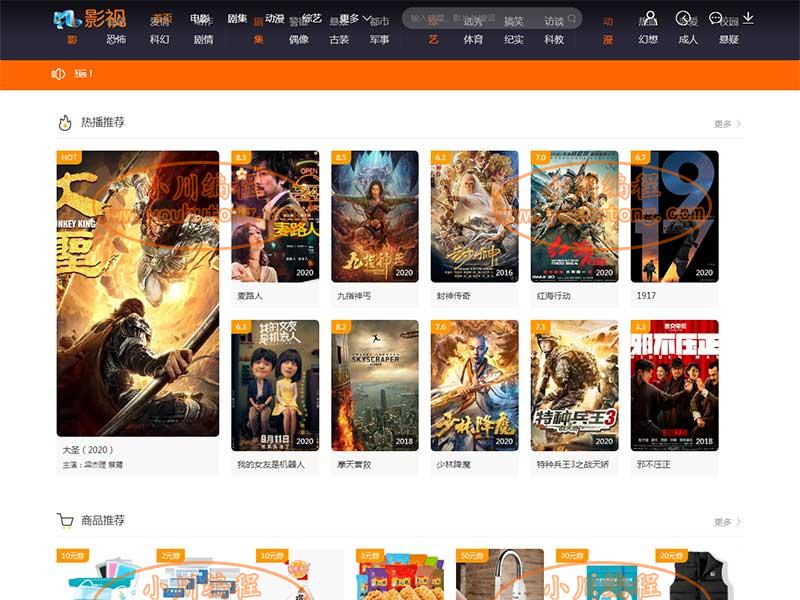The height and width of the screenshot is (600, 800).
Task: Click the flame icon beside 热播推荐
Action: coord(65,123)
